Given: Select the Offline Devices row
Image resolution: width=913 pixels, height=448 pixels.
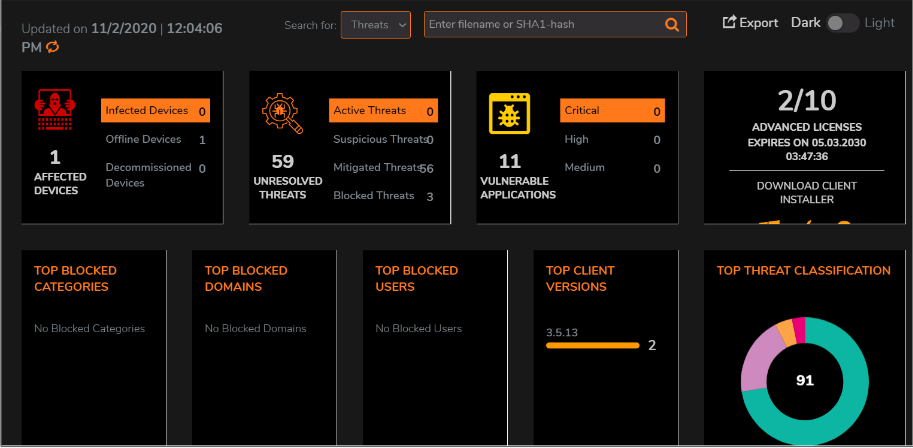Looking at the screenshot, I should click(x=155, y=139).
